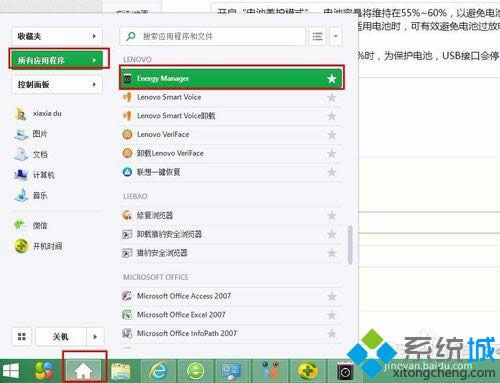Toggle favorite star on Energy Manager
Viewport: 500px width, 383px height.
[332, 79]
